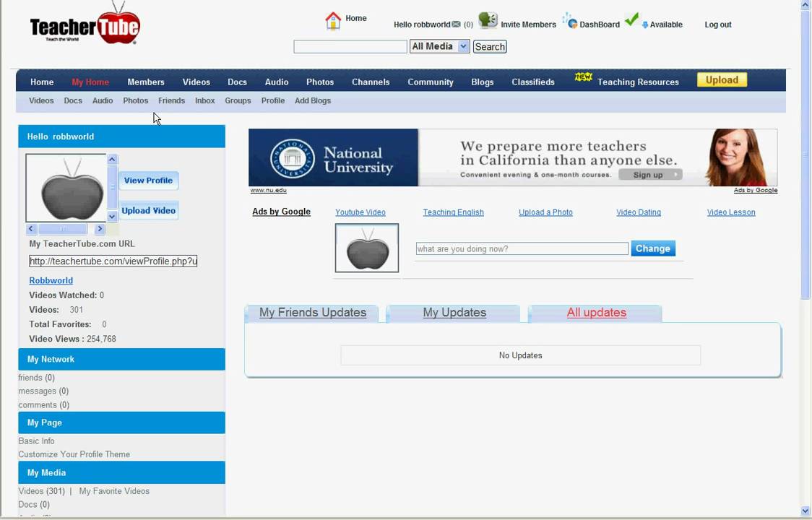Click profile picture scroll-down arrow

[112, 216]
